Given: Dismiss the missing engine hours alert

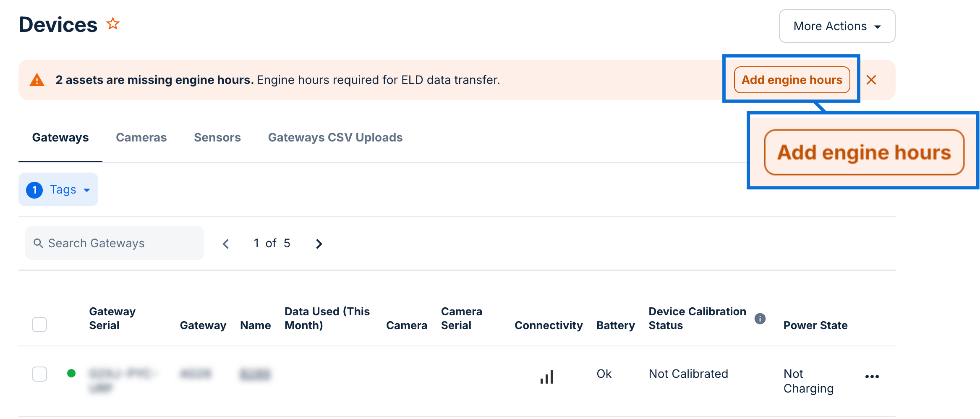Looking at the screenshot, I should pyautogui.click(x=871, y=80).
